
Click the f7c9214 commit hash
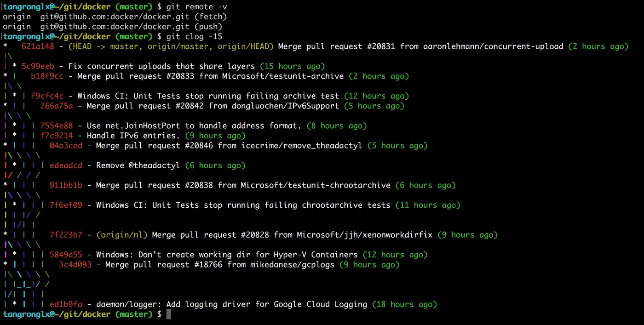57,136
